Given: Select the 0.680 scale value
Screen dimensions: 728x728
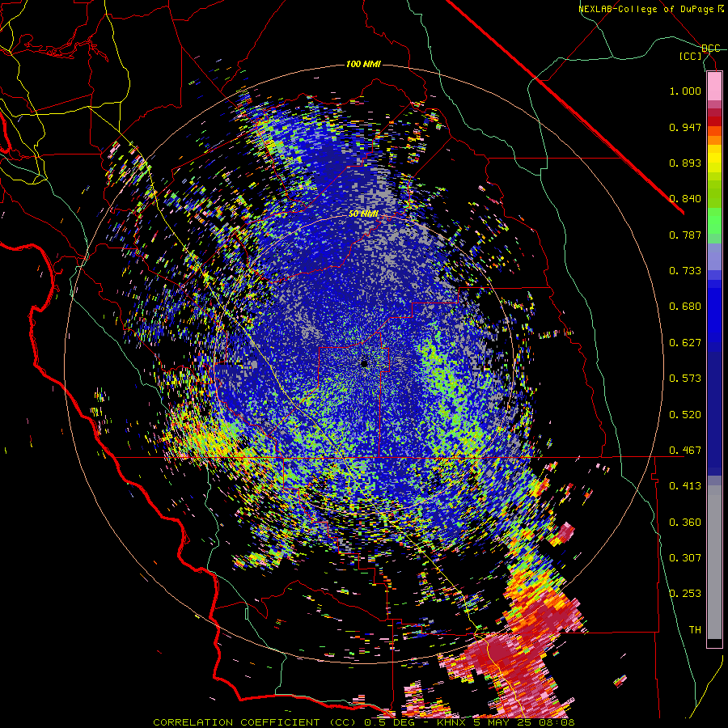Looking at the screenshot, I should (x=685, y=307).
